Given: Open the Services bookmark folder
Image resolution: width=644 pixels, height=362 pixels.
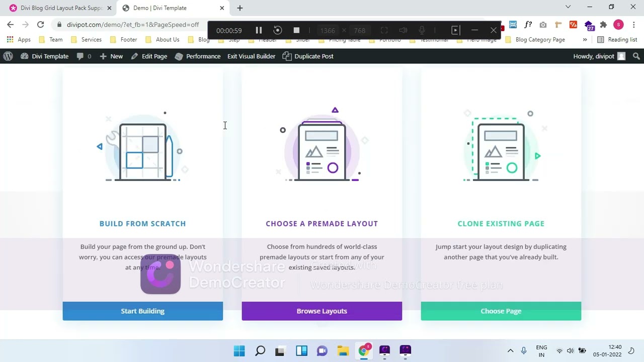Looking at the screenshot, I should (x=86, y=40).
